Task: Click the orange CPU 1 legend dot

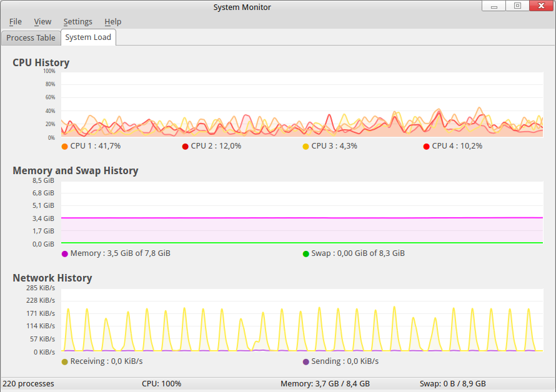Action: [65, 147]
